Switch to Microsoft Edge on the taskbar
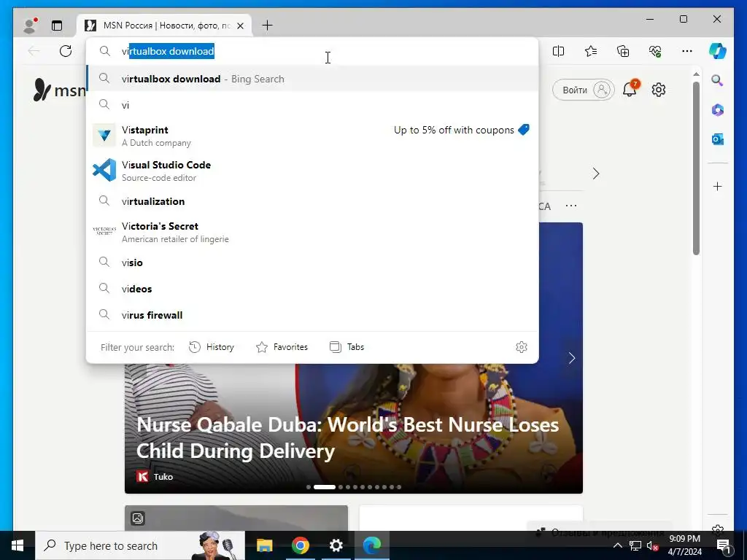The image size is (747, 560). pyautogui.click(x=372, y=545)
